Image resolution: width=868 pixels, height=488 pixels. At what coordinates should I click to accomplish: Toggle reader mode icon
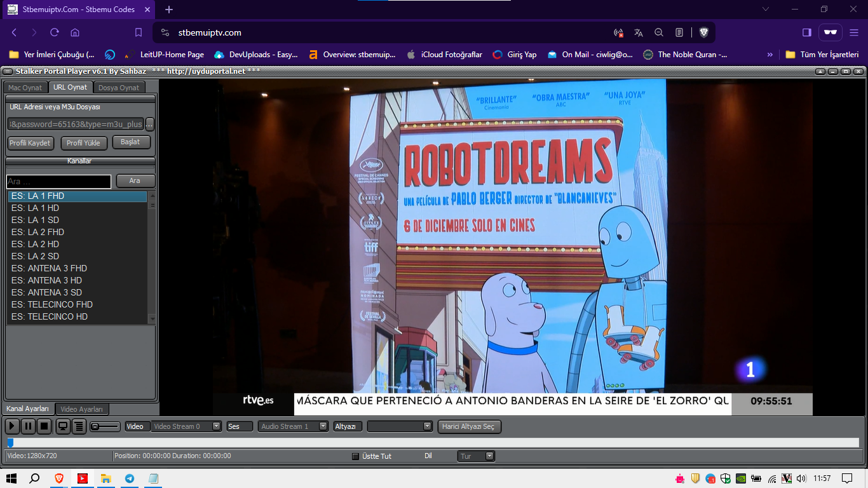point(679,32)
